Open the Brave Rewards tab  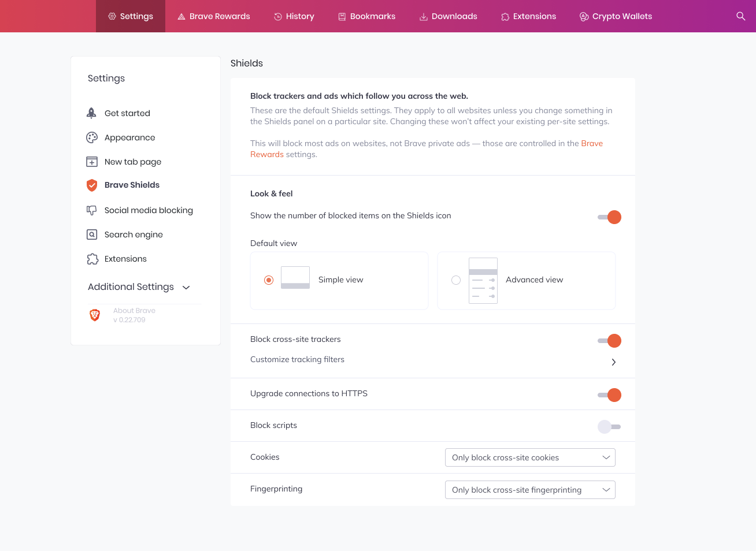click(214, 16)
